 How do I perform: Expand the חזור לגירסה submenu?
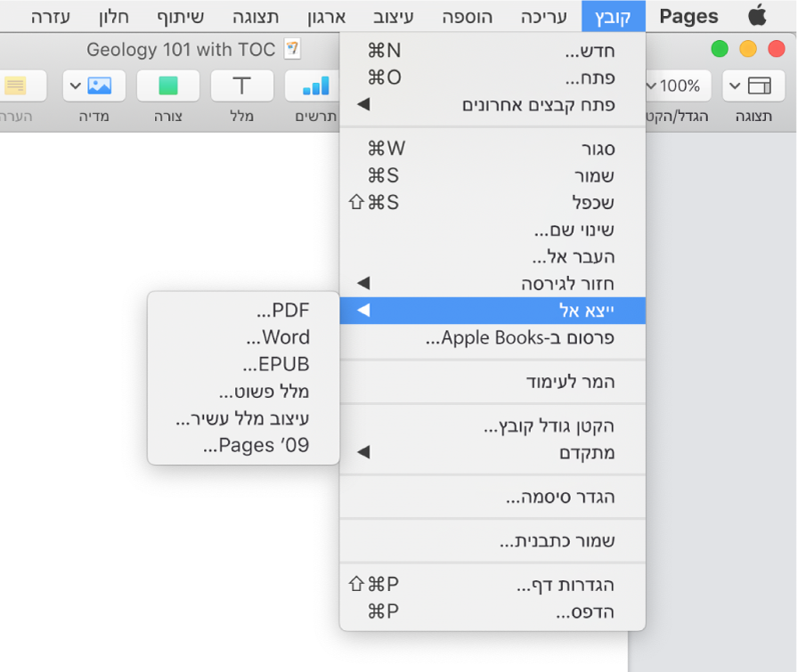(x=493, y=283)
